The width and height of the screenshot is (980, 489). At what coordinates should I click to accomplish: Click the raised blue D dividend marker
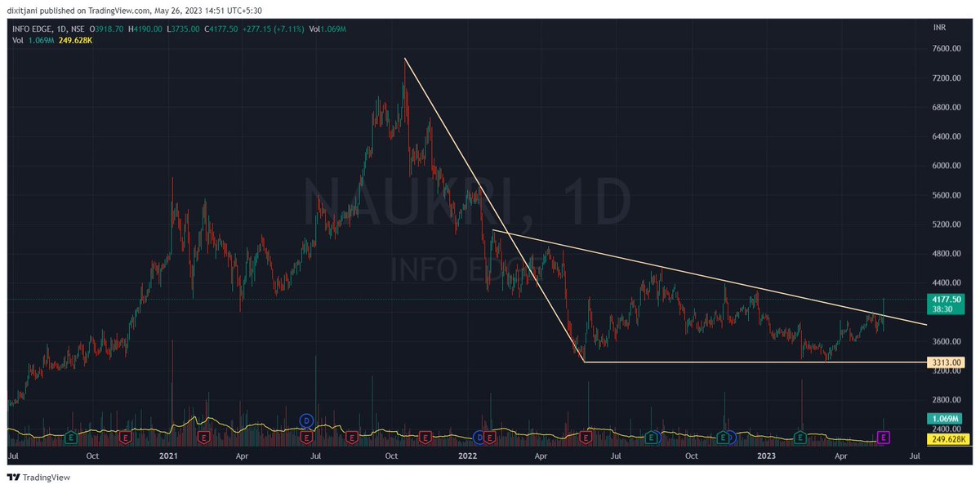[306, 420]
